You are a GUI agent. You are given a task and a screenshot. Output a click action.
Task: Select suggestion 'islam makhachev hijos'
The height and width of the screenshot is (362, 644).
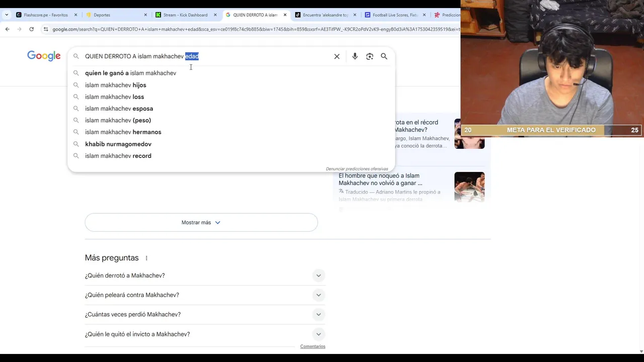point(231,85)
